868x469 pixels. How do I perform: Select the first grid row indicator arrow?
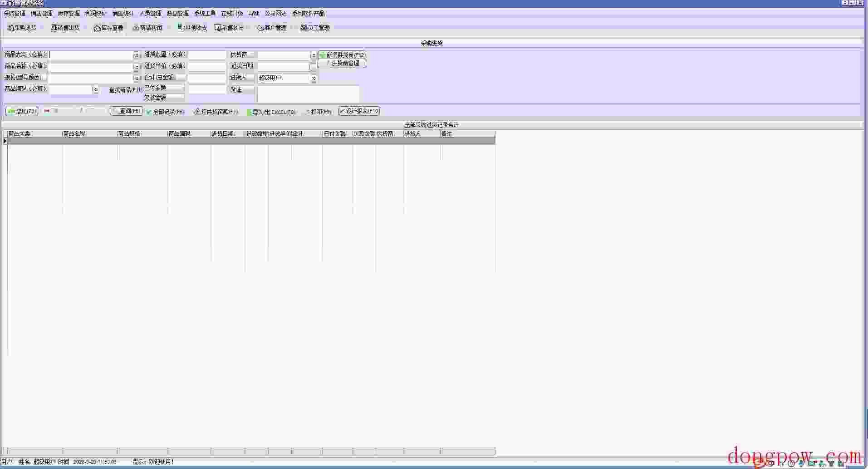coord(5,141)
